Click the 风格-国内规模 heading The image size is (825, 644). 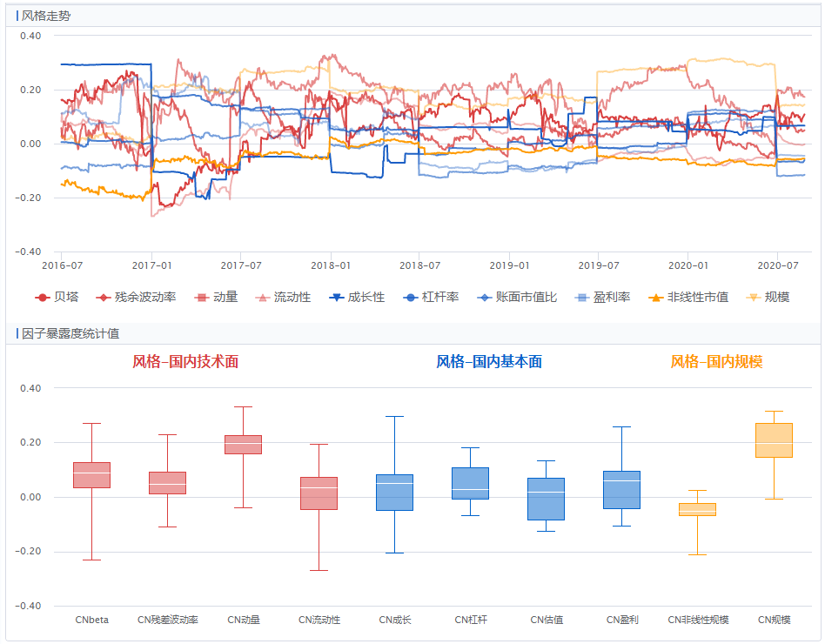716,362
